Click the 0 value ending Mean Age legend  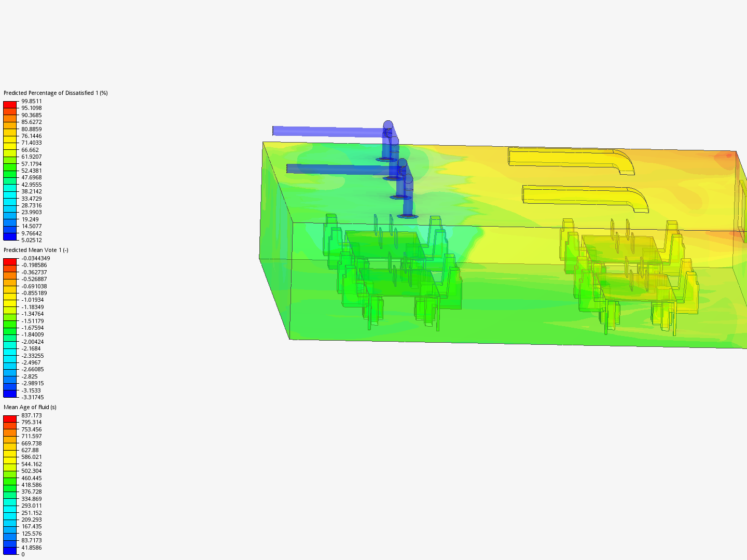(23, 554)
